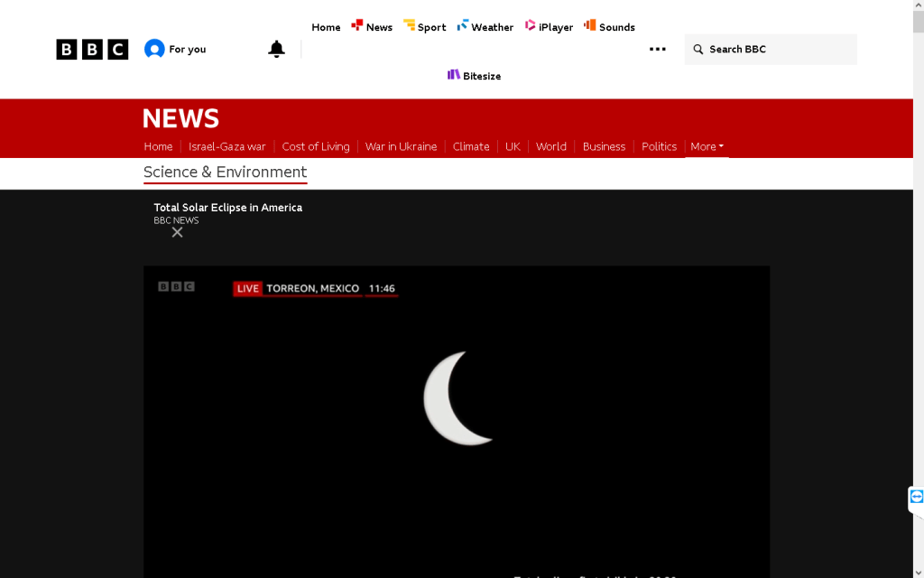The height and width of the screenshot is (578, 924).
Task: Open the Science & Environment section link
Action: pos(225,172)
